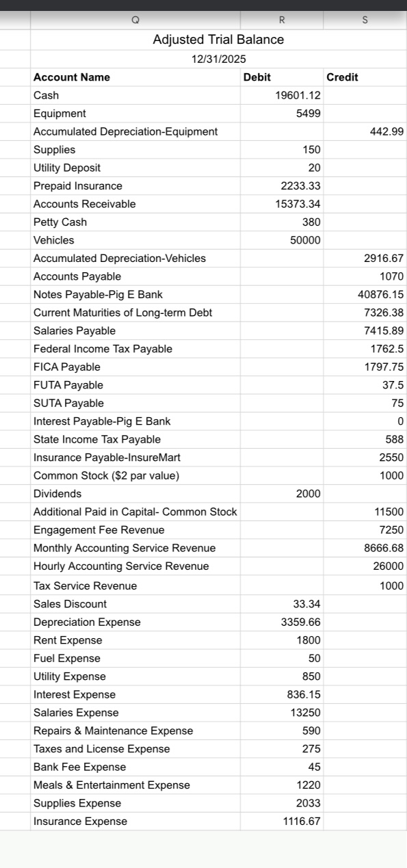
Task: Select the 12/31/2025 date cell
Action: click(218, 60)
